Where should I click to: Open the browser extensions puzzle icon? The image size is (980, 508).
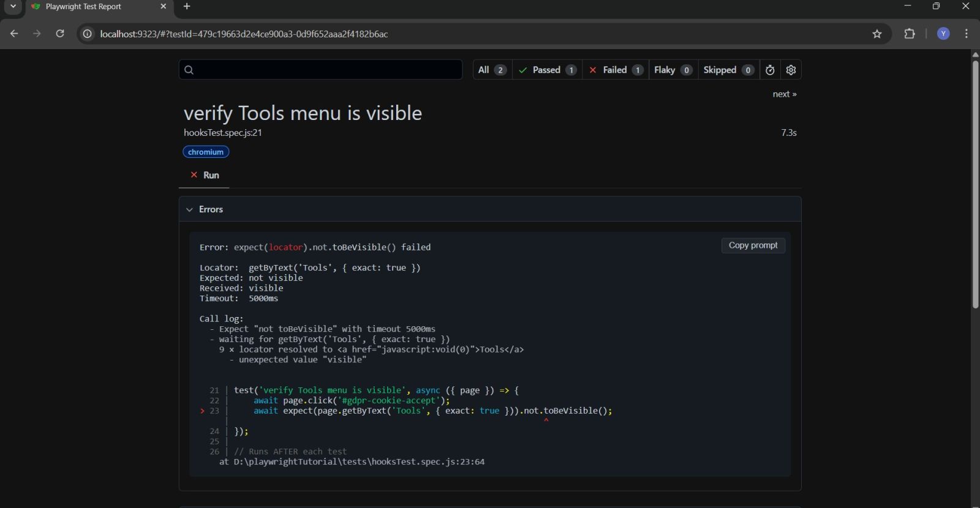pyautogui.click(x=910, y=34)
